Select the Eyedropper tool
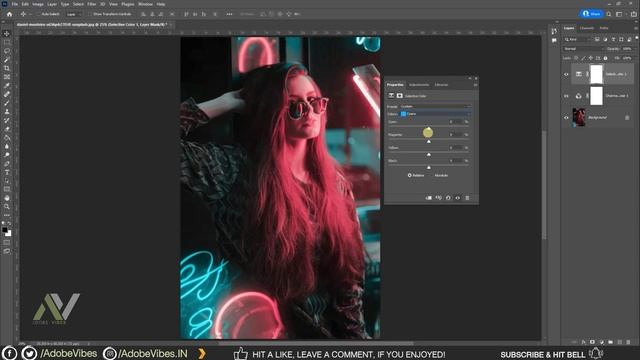The width and height of the screenshot is (640, 360). (7, 85)
